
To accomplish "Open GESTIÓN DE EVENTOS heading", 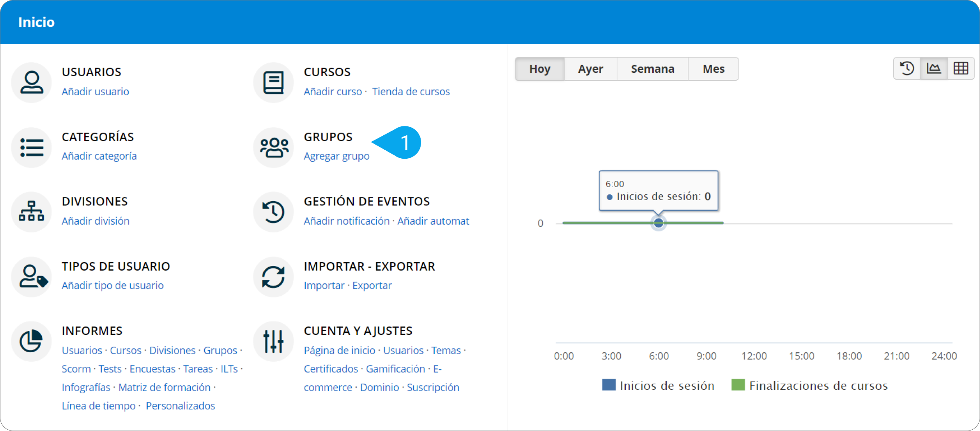I will (x=367, y=201).
